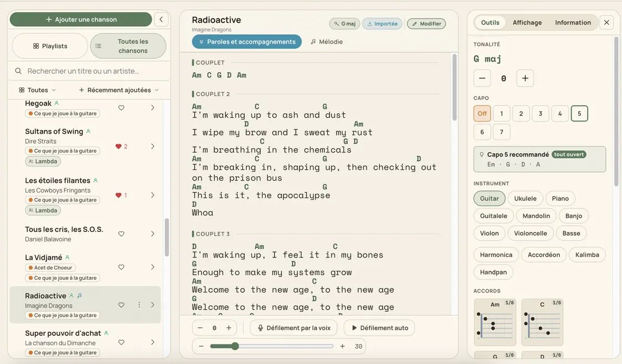Image resolution: width=622 pixels, height=364 pixels.
Task: Select Ukulele instrument
Action: click(x=525, y=198)
